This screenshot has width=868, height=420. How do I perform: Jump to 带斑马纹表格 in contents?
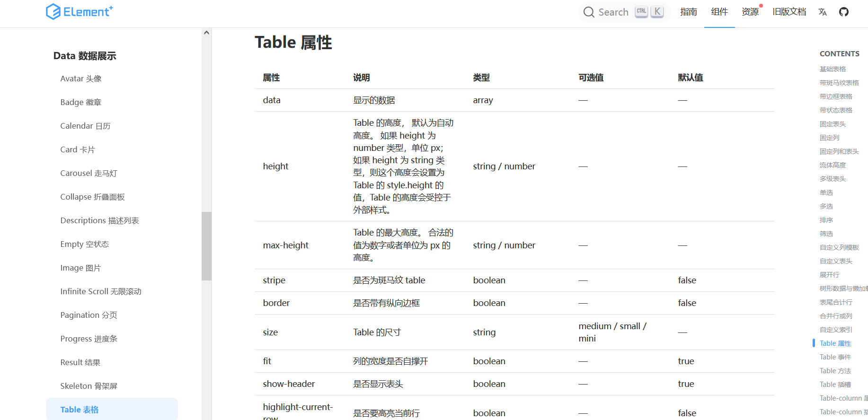(839, 83)
